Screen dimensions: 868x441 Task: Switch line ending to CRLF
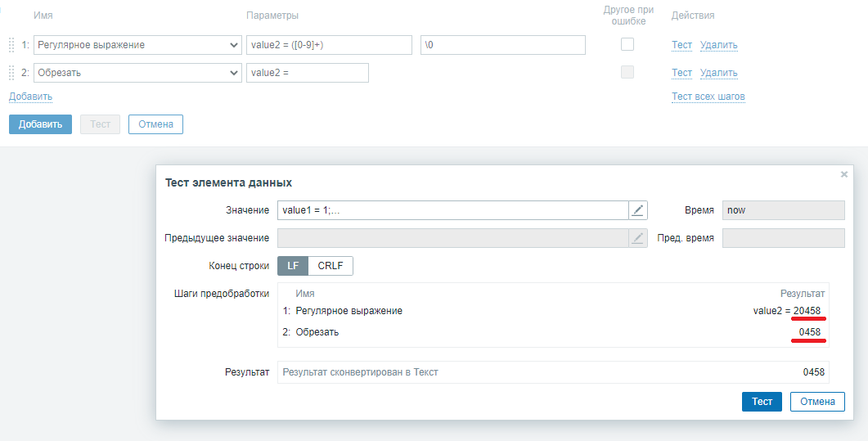coord(331,266)
